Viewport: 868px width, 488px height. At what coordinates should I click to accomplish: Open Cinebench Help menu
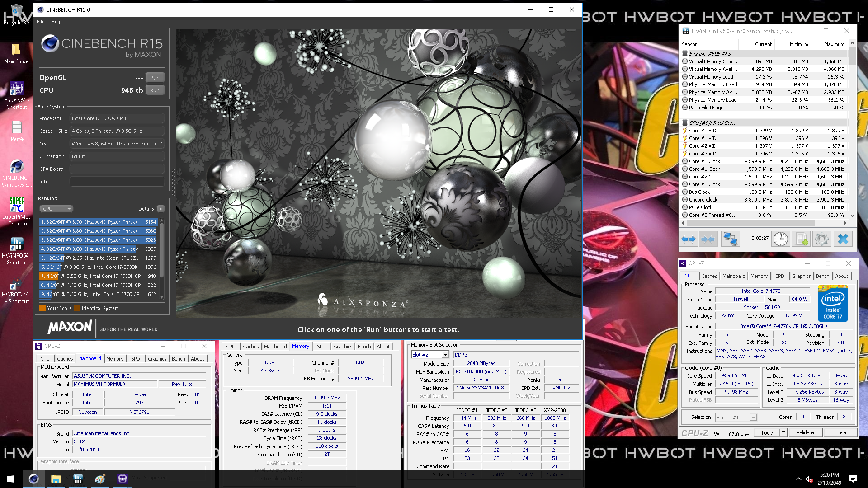click(56, 22)
